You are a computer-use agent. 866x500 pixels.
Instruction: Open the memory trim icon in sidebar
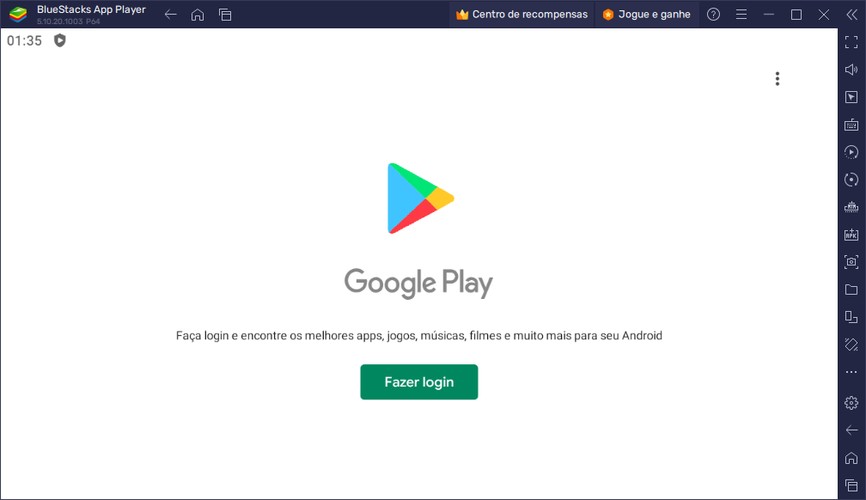(x=851, y=207)
